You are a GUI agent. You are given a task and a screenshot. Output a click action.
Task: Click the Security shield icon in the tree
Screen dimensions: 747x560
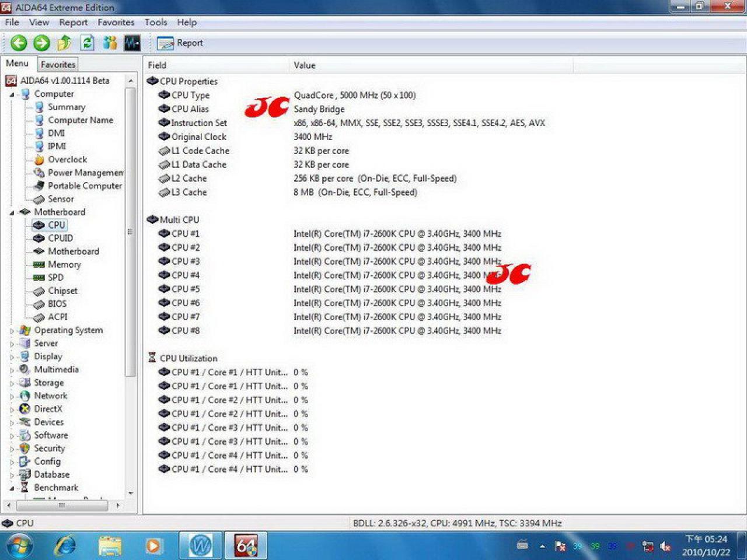25,449
